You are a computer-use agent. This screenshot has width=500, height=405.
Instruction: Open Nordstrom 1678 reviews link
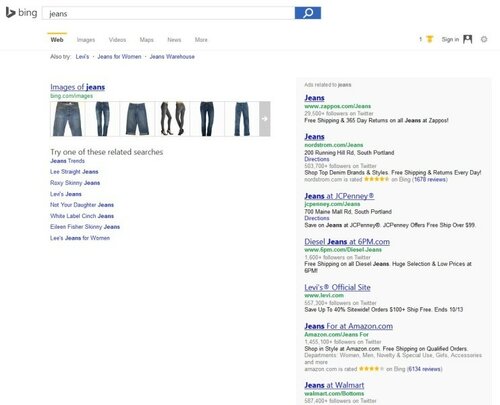(x=430, y=179)
